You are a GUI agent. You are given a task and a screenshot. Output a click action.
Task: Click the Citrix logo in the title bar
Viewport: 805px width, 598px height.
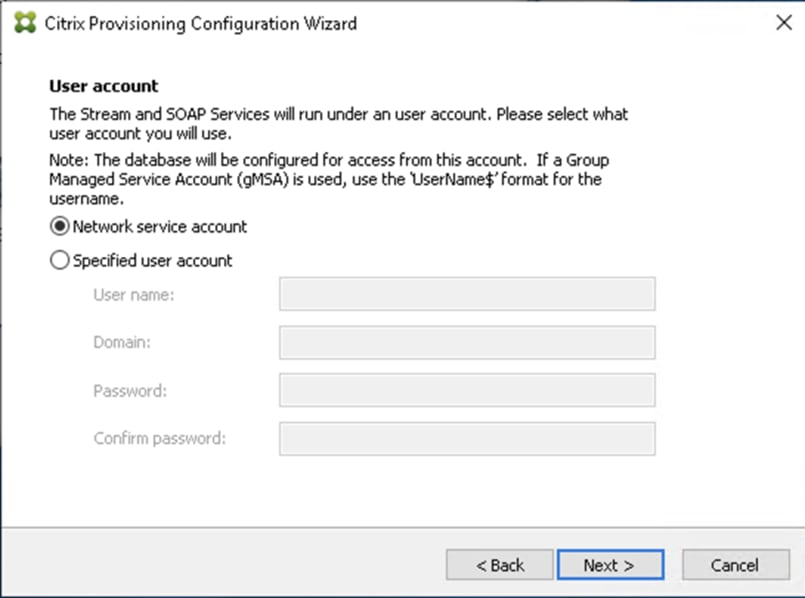pyautogui.click(x=22, y=22)
